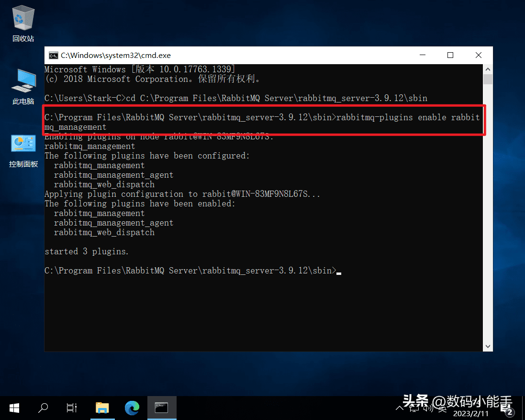Click the cmd.exe taskbar button

161,408
